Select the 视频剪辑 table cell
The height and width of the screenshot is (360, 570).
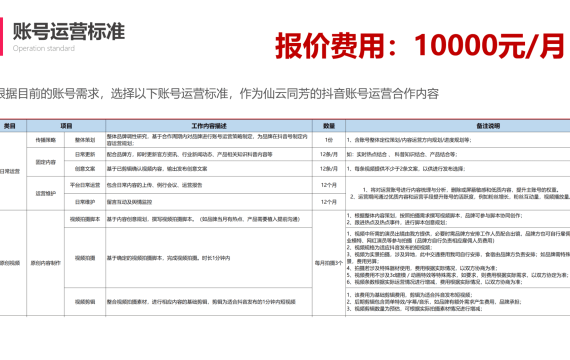click(x=85, y=301)
